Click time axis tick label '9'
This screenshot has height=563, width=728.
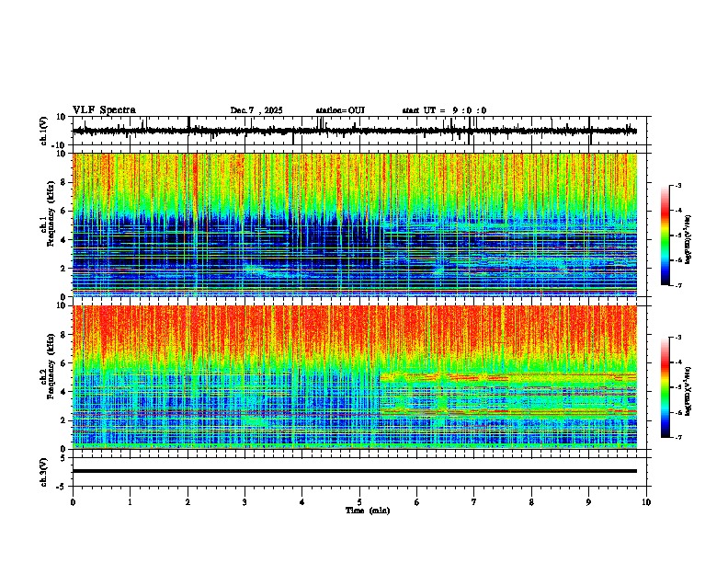point(588,502)
